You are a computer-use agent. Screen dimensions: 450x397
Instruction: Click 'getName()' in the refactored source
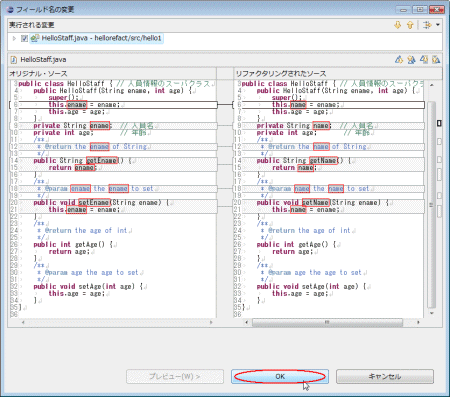pyautogui.click(x=326, y=161)
